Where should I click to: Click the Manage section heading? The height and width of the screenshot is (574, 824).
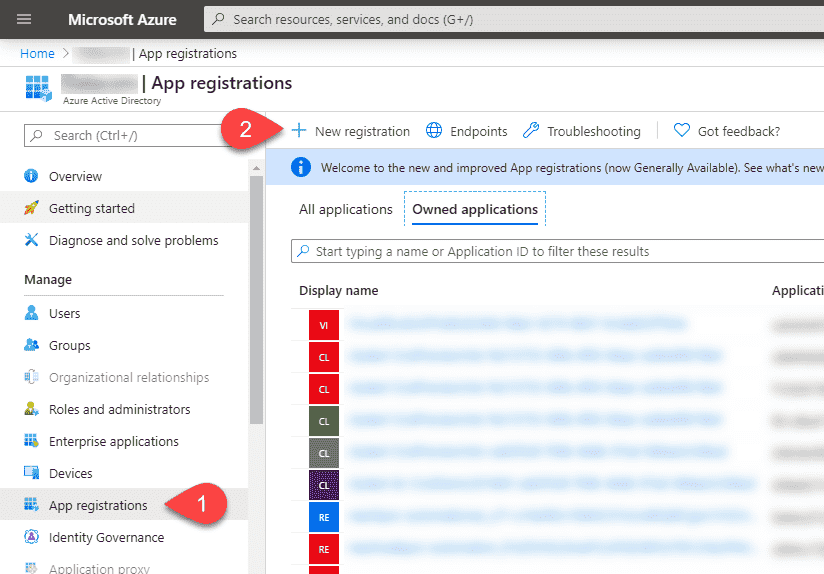point(48,280)
